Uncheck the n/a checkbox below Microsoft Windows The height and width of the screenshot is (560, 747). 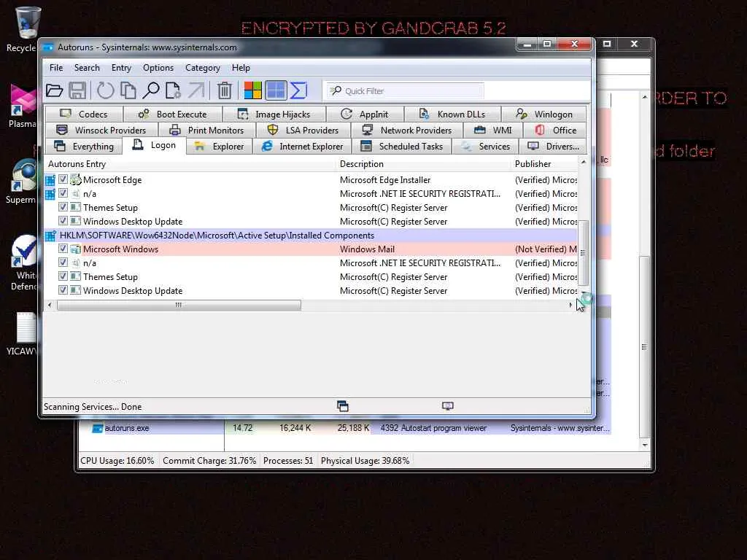click(x=63, y=262)
